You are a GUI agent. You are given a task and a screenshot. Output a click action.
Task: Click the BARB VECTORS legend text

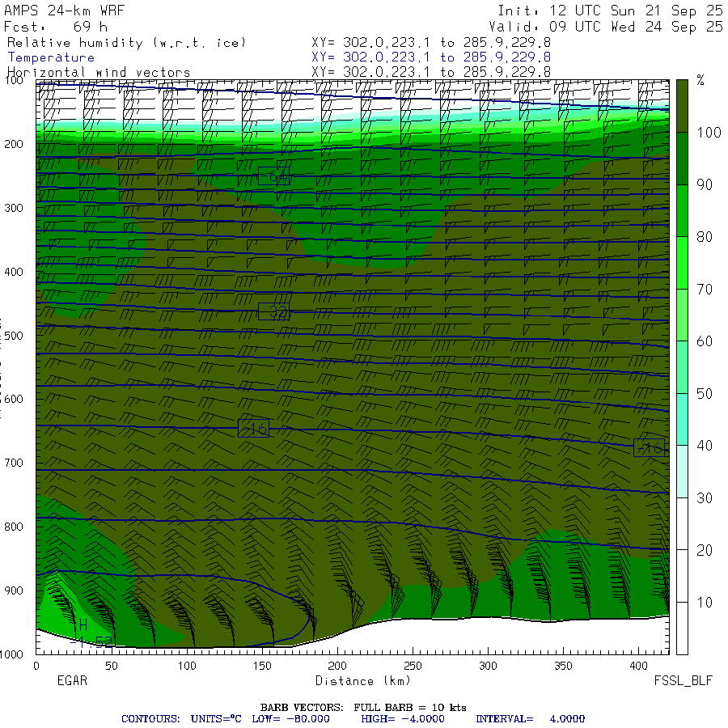tap(363, 708)
